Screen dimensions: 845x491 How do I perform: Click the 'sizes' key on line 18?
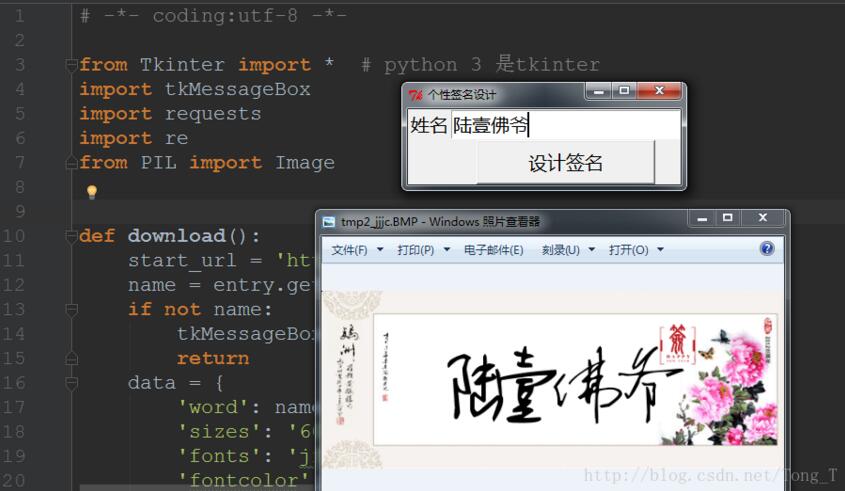tap(220, 432)
